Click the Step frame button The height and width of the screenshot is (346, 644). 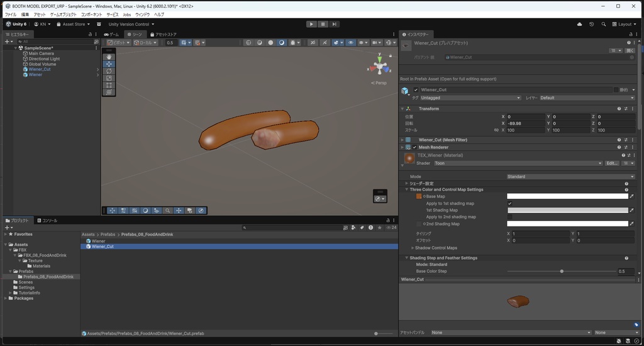[x=335, y=25]
